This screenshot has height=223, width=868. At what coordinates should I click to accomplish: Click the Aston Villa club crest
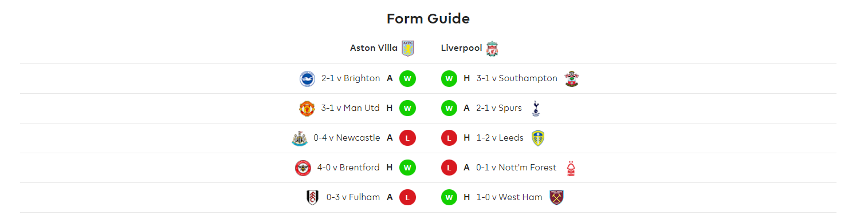pos(408,49)
